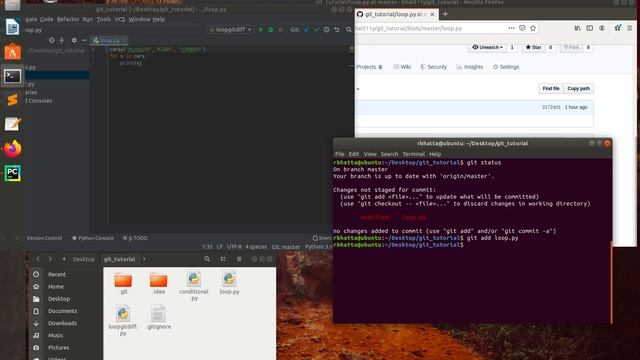Click the 4 spaces indent status entry
This screenshot has width=640, height=360.
tap(256, 247)
